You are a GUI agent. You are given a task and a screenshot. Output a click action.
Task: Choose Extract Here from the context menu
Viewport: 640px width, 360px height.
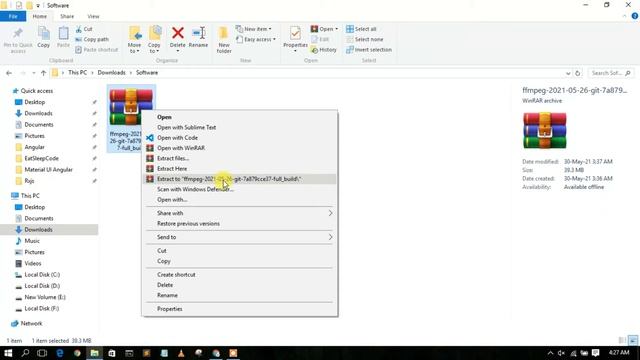(x=240, y=169)
